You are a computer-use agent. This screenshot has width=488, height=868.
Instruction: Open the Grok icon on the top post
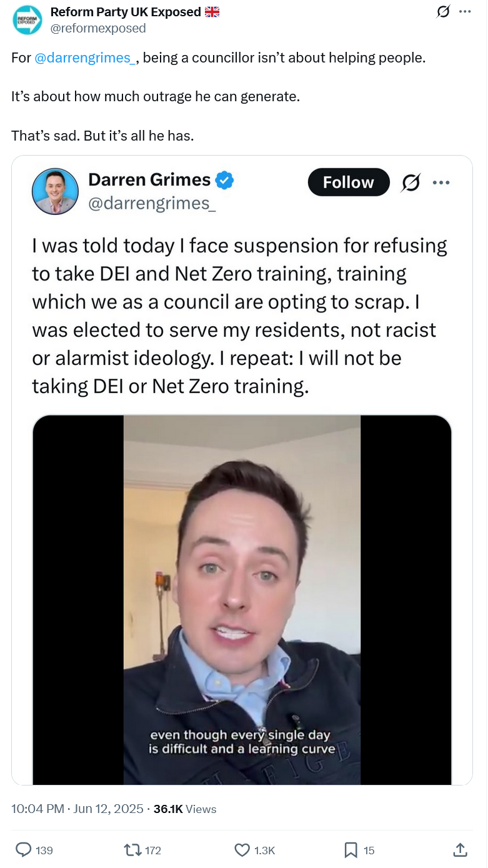tap(443, 12)
